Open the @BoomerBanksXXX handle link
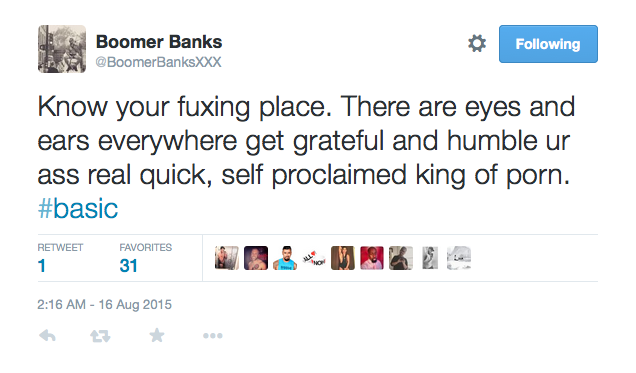The height and width of the screenshot is (373, 636). (158, 62)
